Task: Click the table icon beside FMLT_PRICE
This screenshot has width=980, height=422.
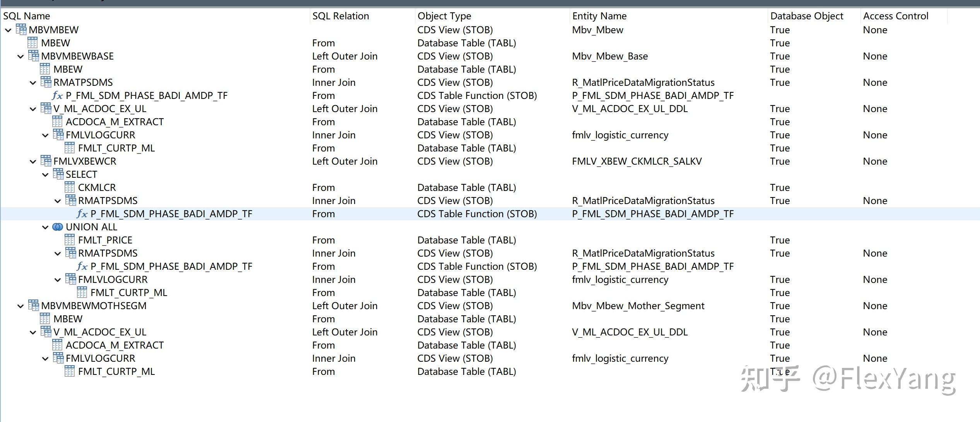Action: point(70,240)
